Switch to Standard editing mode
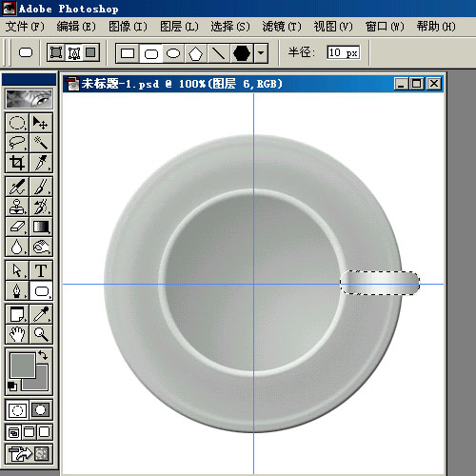Viewport: 476px width, 476px height. click(x=17, y=410)
